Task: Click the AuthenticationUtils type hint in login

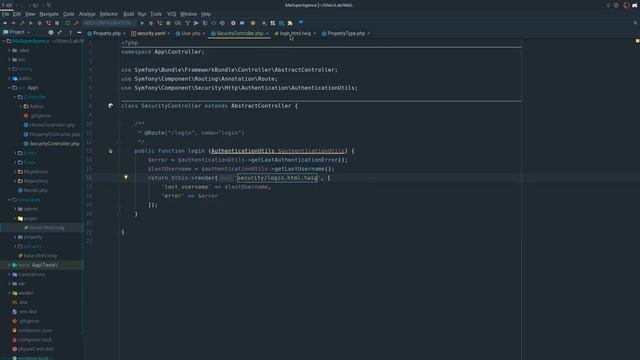Action: pos(242,151)
